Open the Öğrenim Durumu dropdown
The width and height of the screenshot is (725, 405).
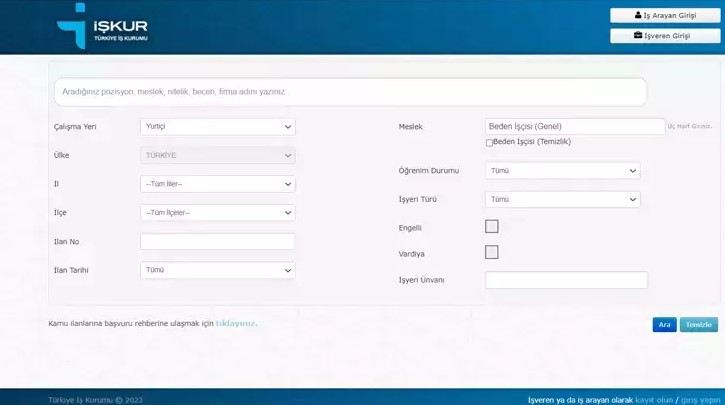click(x=563, y=171)
